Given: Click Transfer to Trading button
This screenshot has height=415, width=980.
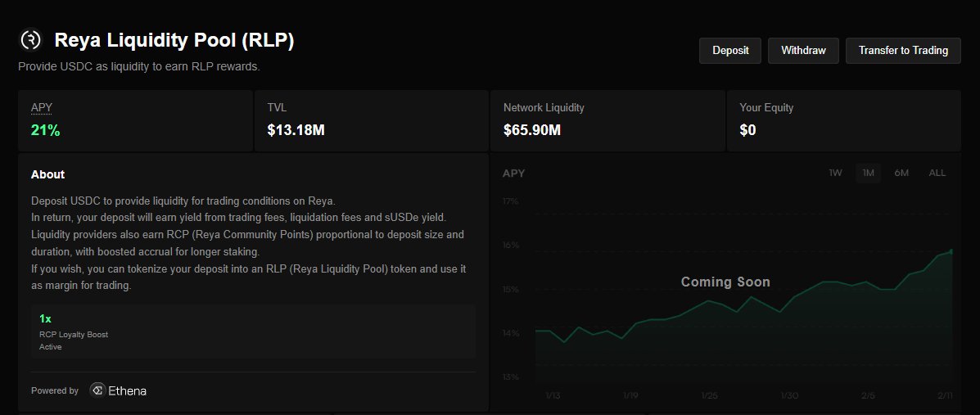Looking at the screenshot, I should tap(903, 51).
